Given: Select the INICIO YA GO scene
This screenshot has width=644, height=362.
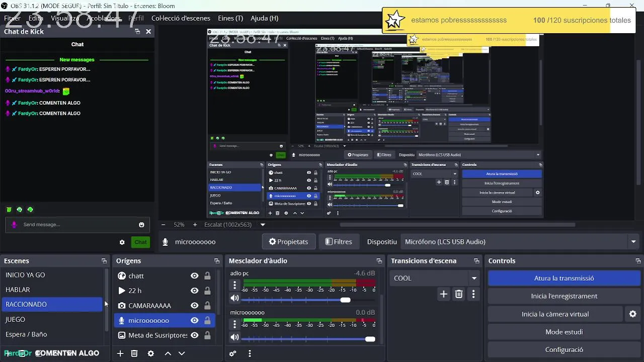Looking at the screenshot, I should tap(52, 275).
